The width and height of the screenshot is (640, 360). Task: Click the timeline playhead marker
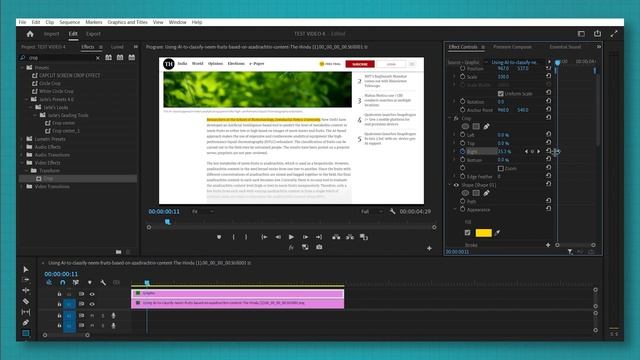coord(147,282)
